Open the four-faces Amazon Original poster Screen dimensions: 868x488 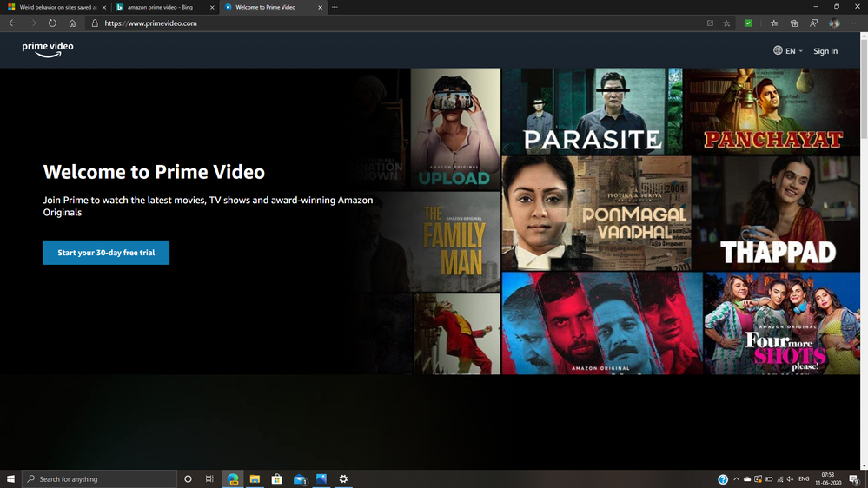pyautogui.click(x=602, y=323)
